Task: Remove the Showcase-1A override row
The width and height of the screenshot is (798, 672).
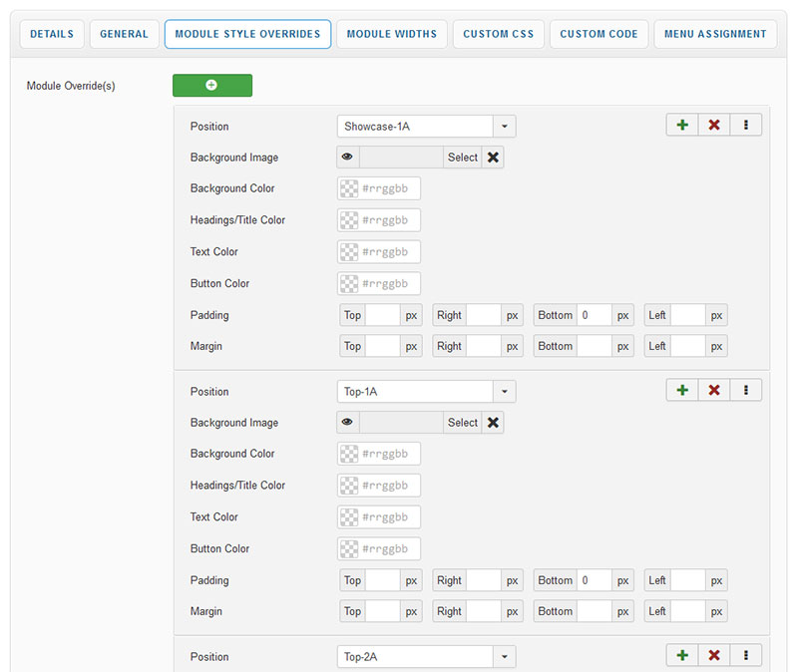Action: [714, 126]
